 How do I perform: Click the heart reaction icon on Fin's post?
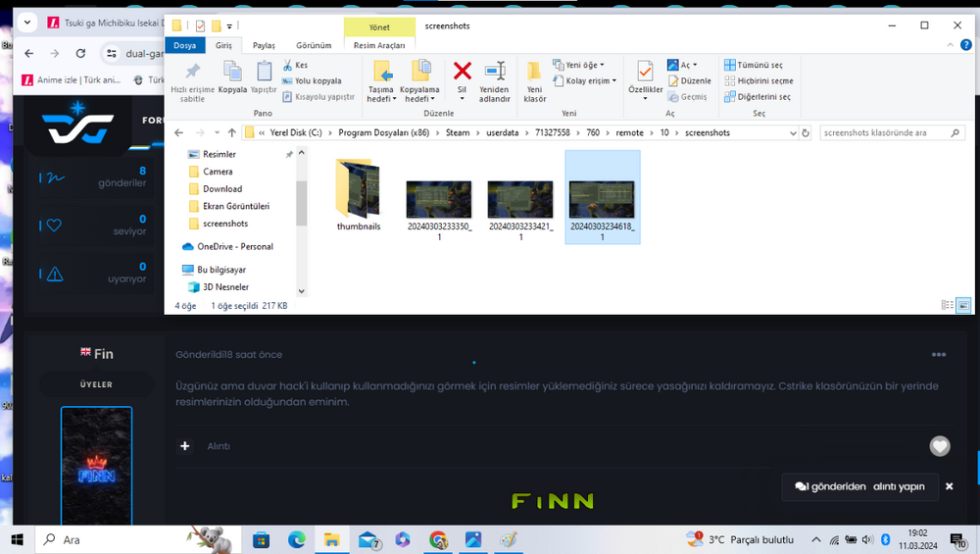point(939,446)
